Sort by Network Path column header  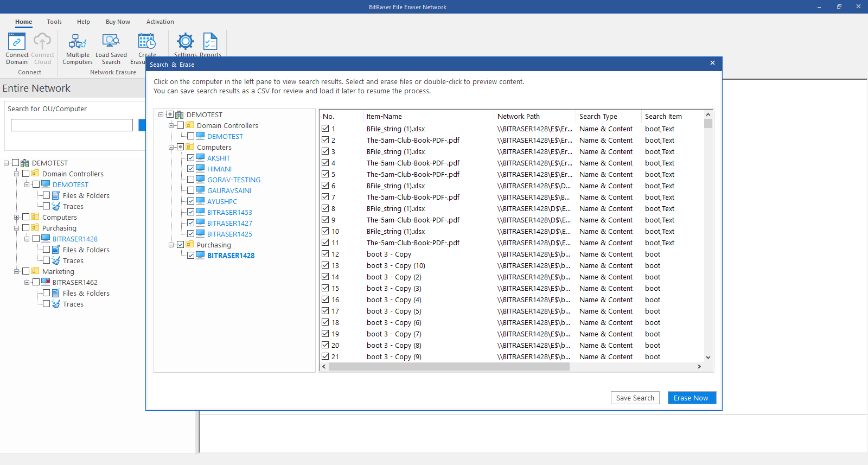click(535, 116)
